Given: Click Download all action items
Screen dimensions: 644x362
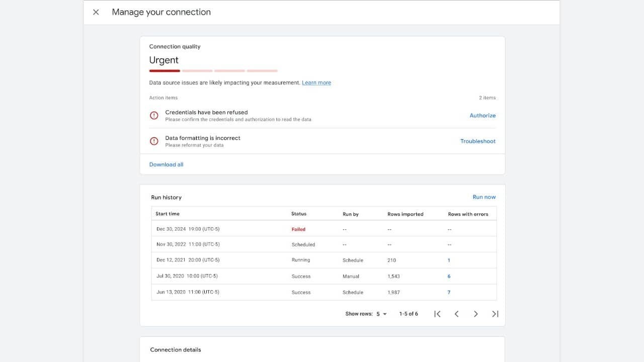Looking at the screenshot, I should pyautogui.click(x=166, y=164).
